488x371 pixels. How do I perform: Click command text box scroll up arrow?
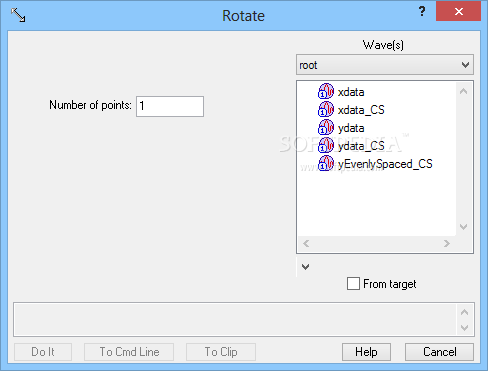click(464, 312)
